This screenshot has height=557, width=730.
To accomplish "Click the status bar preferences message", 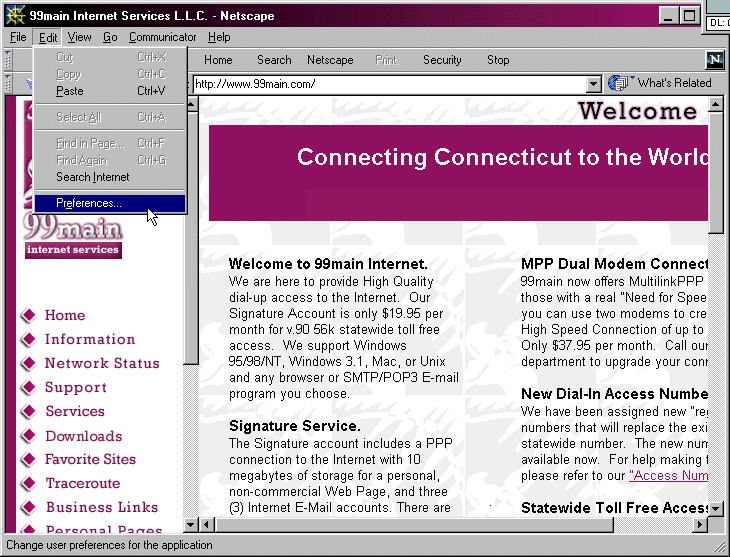I will [x=109, y=545].
